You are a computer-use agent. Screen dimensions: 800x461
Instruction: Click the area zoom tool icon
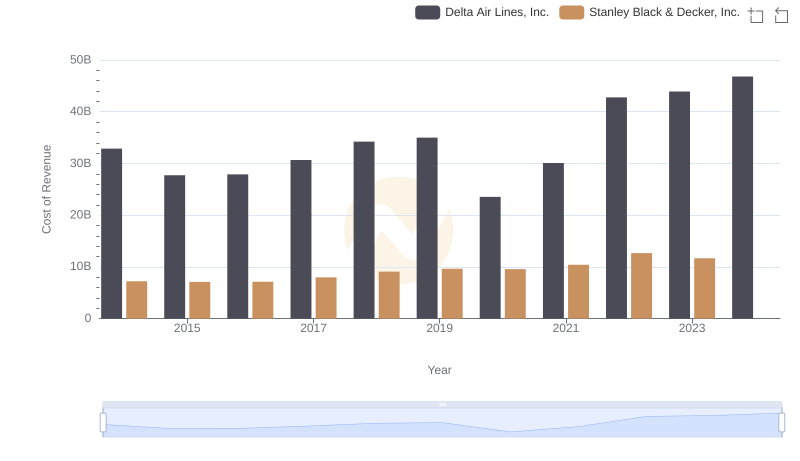pos(756,15)
